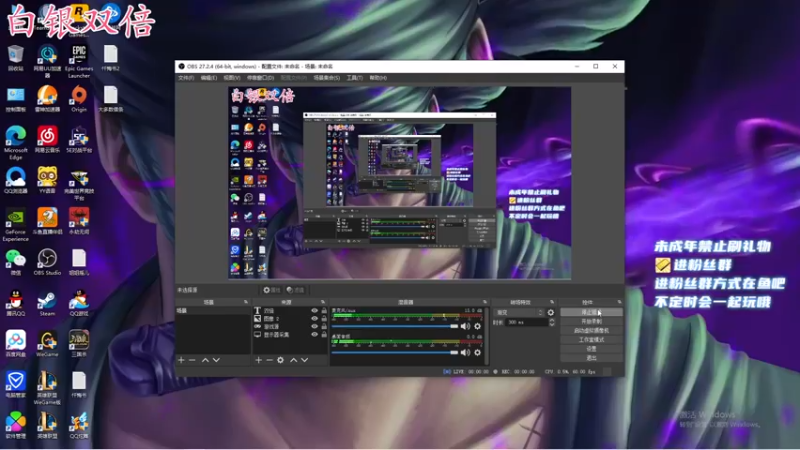Click the 300 ms transition duration field
Image resolution: width=800 pixels, height=450 pixels.
pyautogui.click(x=527, y=322)
